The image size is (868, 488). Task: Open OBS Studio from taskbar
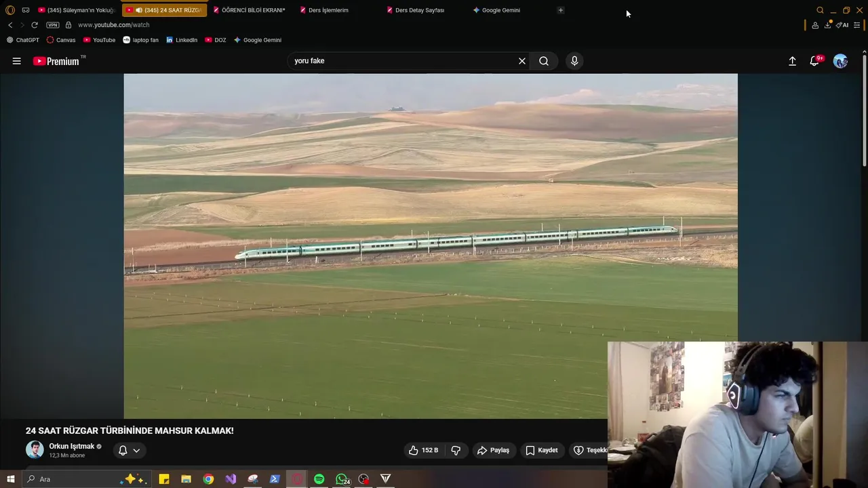click(x=363, y=479)
